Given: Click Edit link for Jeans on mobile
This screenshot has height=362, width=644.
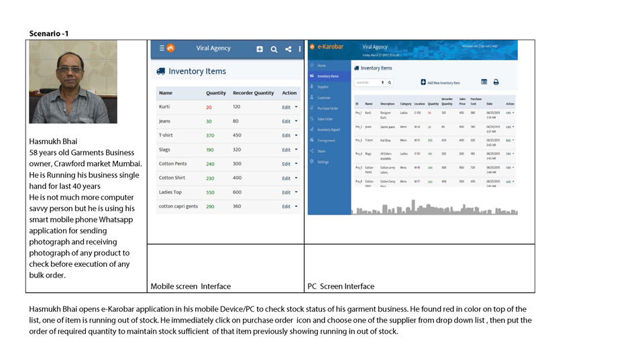Looking at the screenshot, I should [x=286, y=121].
